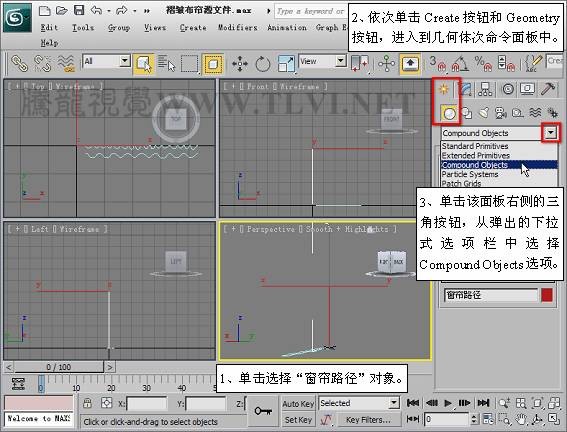Click the 3ds Max application logo button

(17, 17)
